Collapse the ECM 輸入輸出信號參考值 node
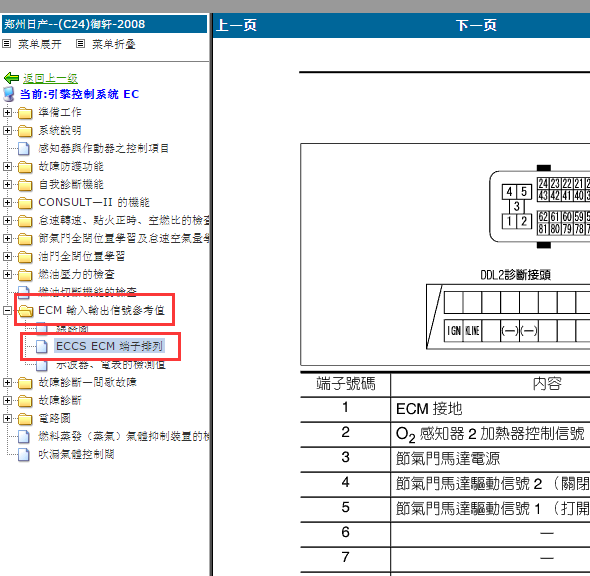 coord(7,310)
